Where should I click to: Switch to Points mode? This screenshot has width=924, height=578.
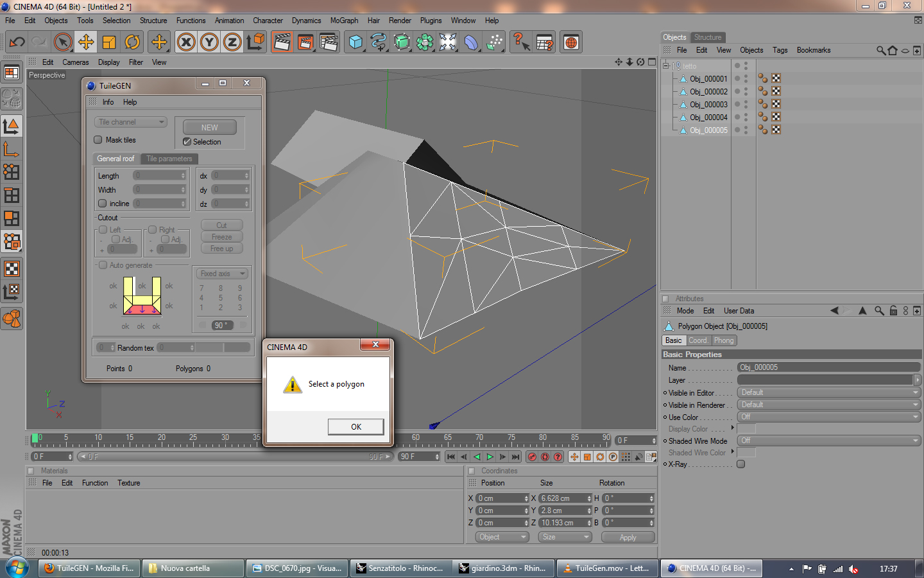12,171
